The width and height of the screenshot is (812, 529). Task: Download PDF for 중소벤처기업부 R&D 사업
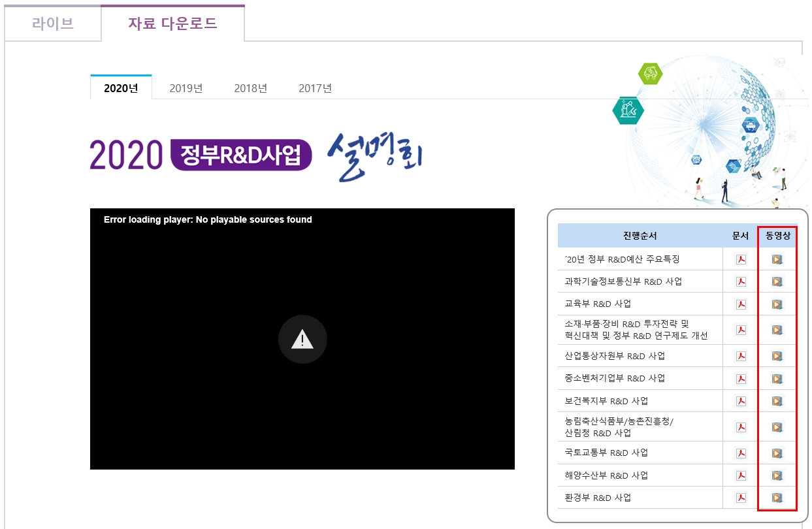[x=741, y=379]
